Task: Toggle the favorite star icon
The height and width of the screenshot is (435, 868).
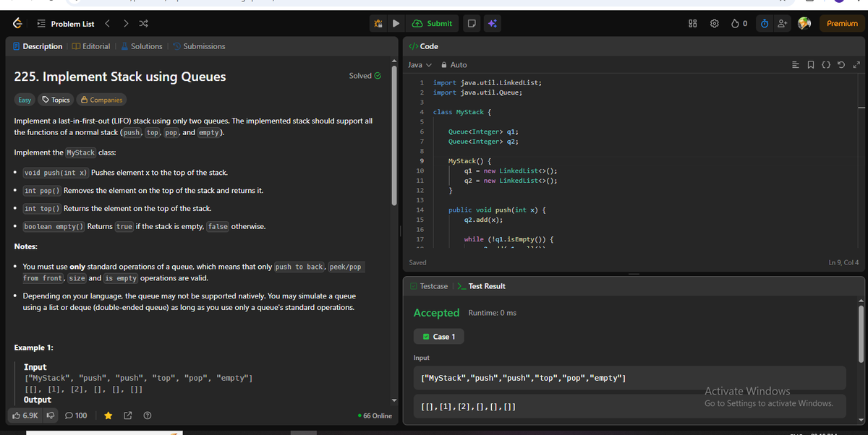Action: [x=108, y=415]
